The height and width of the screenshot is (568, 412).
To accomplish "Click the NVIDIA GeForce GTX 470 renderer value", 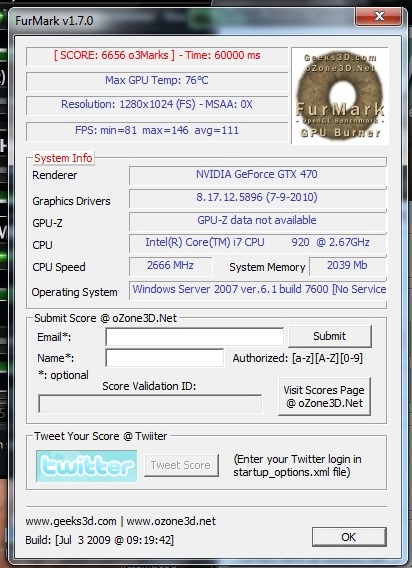I will click(257, 175).
